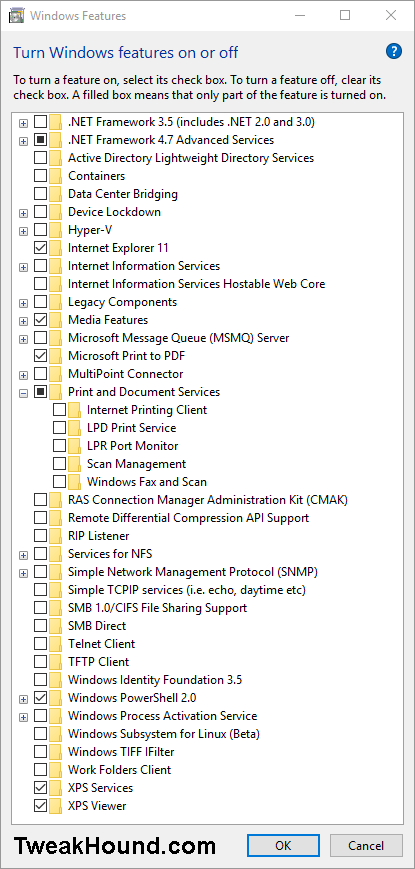Expand the Internet Information Services node
The width and height of the screenshot is (415, 869).
23,267
